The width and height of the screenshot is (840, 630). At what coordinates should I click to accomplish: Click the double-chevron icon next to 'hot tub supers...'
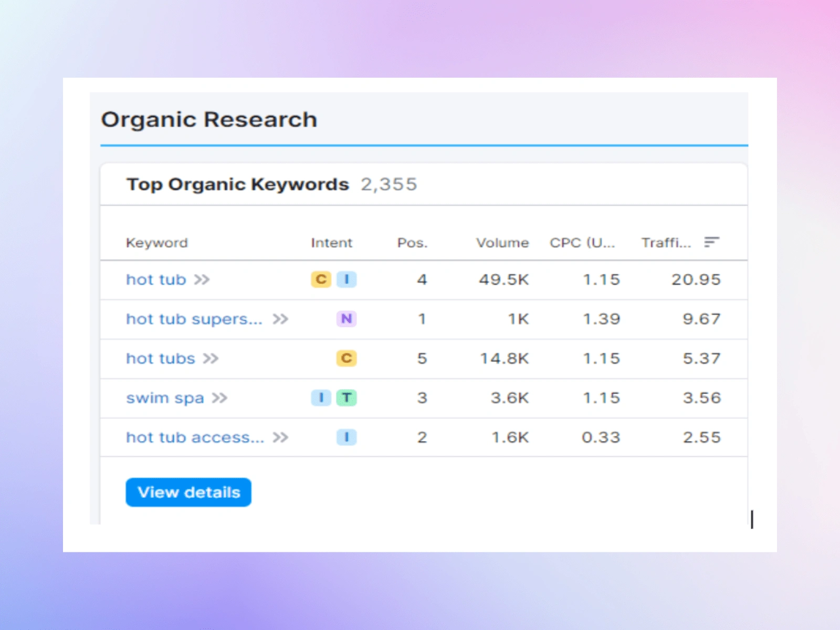280,319
